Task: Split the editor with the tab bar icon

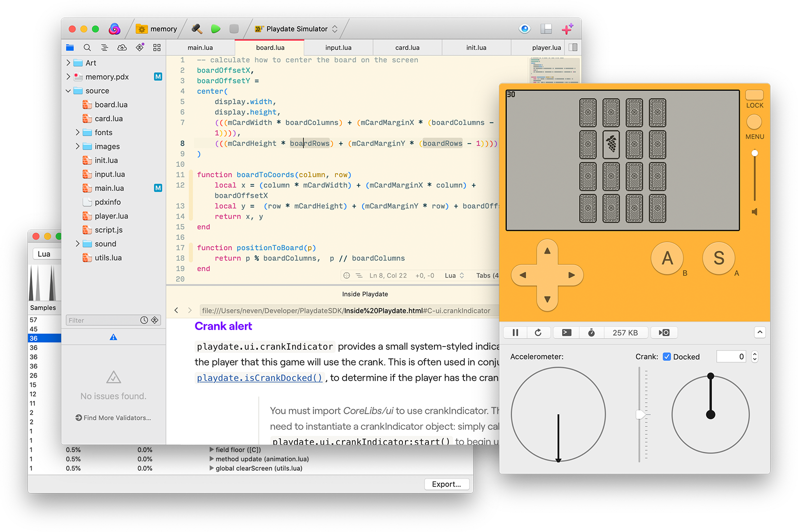Action: click(573, 47)
